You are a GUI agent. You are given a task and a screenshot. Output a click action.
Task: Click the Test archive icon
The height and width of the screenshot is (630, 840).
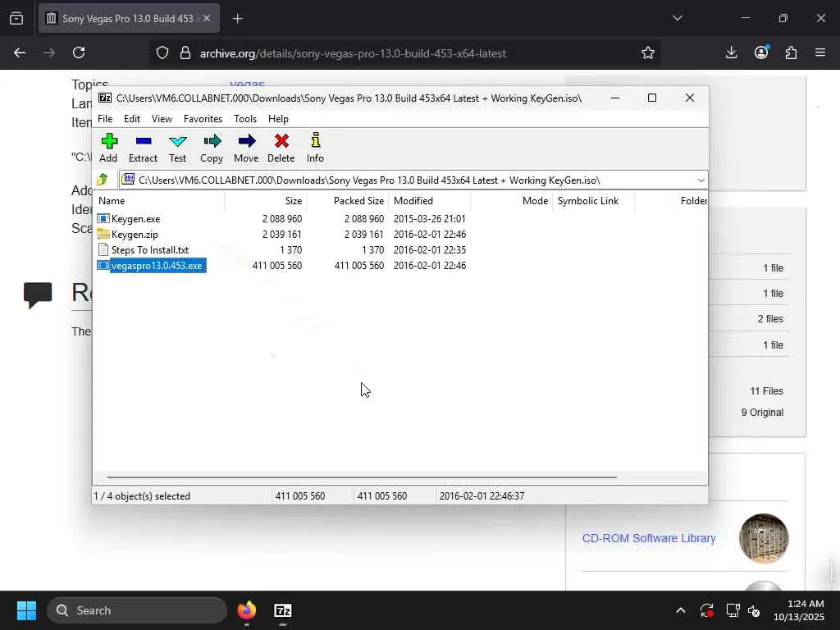click(177, 148)
